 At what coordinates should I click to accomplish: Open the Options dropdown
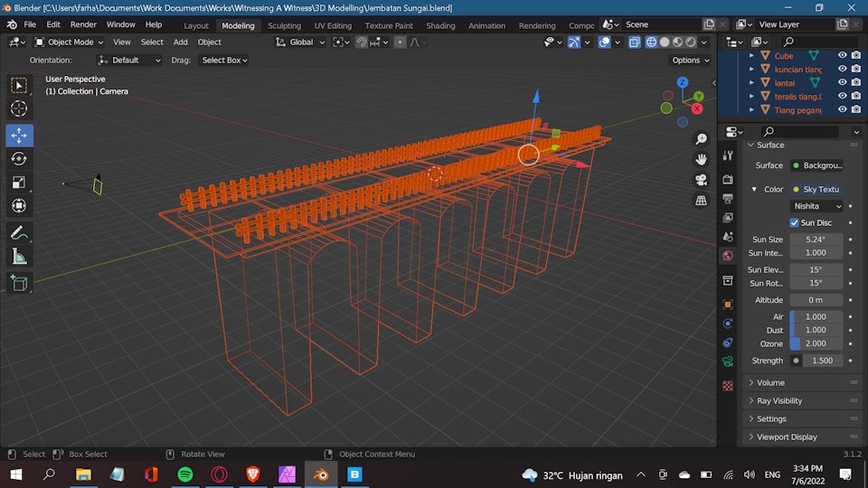690,61
